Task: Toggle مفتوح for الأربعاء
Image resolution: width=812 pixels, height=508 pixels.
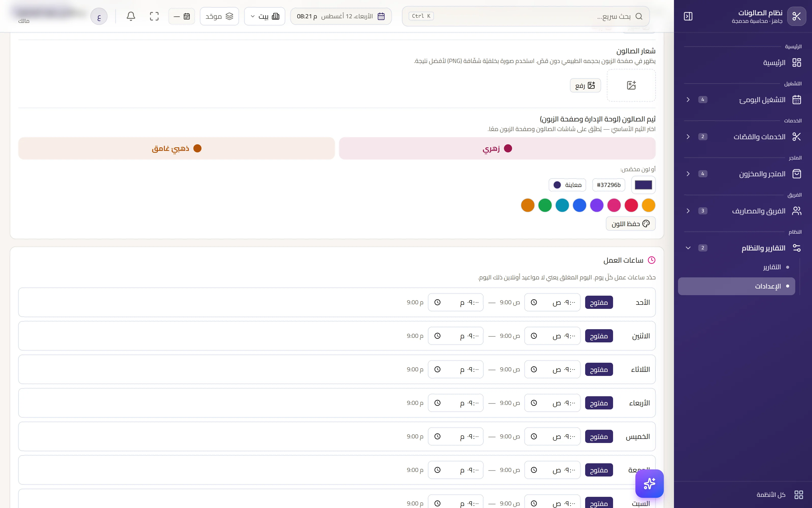Action: pos(599,403)
